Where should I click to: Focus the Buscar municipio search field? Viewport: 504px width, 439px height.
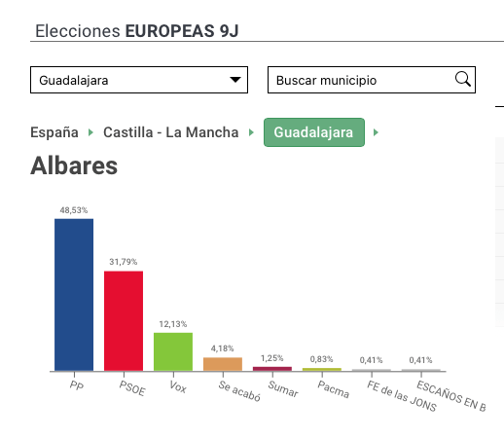tap(372, 80)
